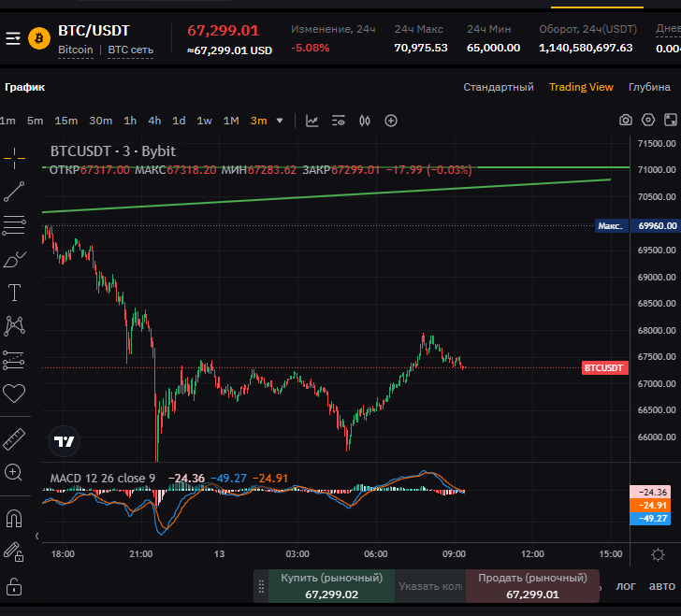The image size is (681, 616).
Task: Toggle lock all drawings
Action: point(13,586)
